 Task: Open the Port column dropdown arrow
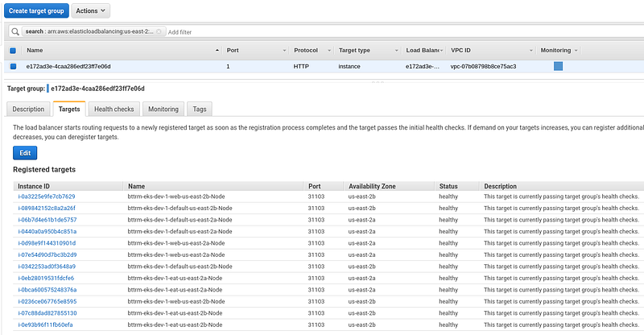point(284,51)
